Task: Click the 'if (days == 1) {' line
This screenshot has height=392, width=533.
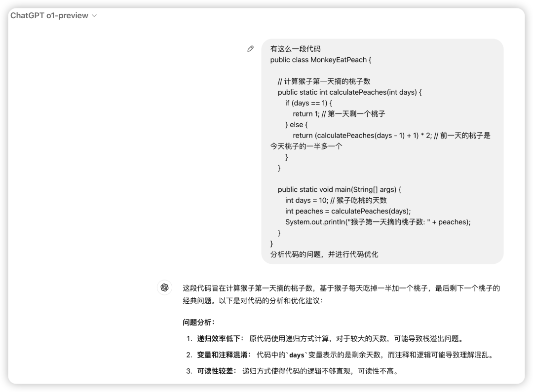Action: 308,103
